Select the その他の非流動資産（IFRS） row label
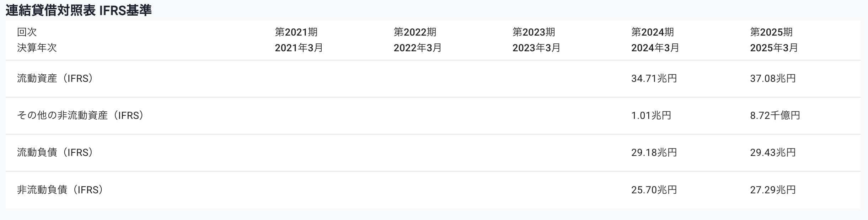 [x=80, y=115]
